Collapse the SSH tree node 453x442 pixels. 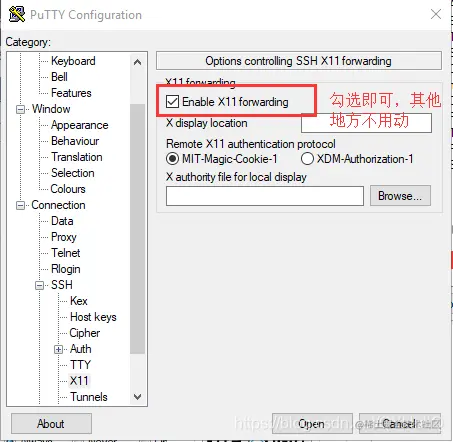[40, 285]
